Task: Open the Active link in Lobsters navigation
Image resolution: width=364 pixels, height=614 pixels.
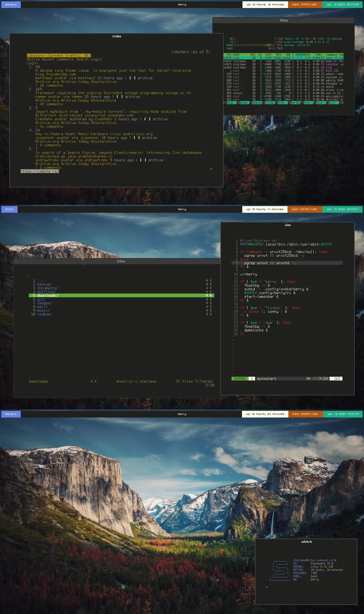Action: [x=33, y=59]
